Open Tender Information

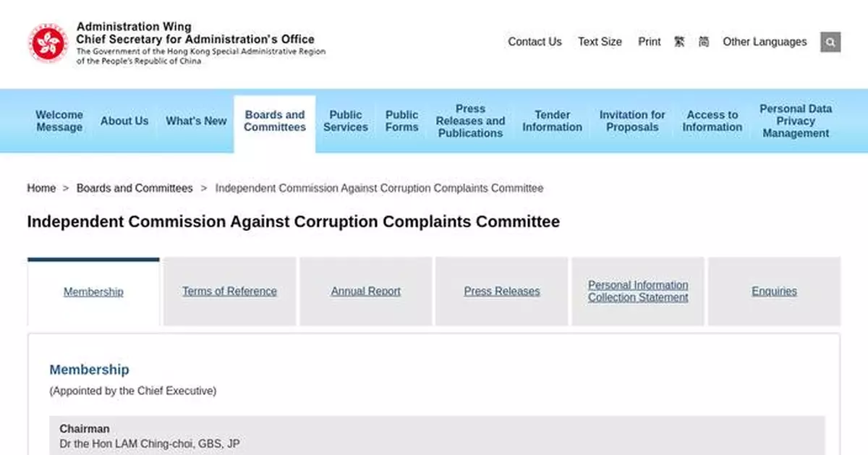[x=552, y=121]
